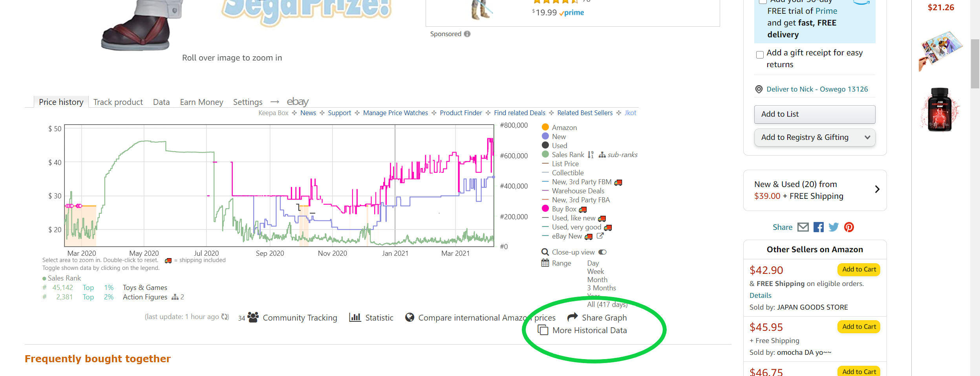Switch to Track product tab
The height and width of the screenshot is (376, 980).
[x=118, y=102]
